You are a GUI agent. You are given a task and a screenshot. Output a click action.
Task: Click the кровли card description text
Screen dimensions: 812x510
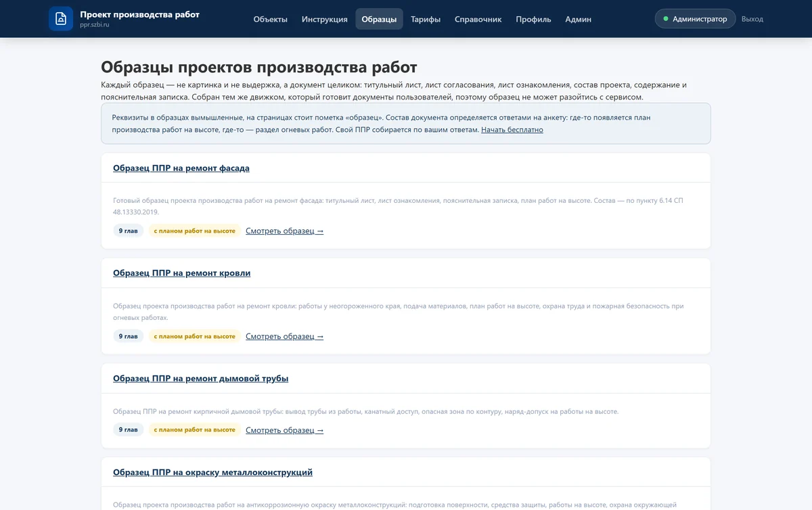coord(399,312)
